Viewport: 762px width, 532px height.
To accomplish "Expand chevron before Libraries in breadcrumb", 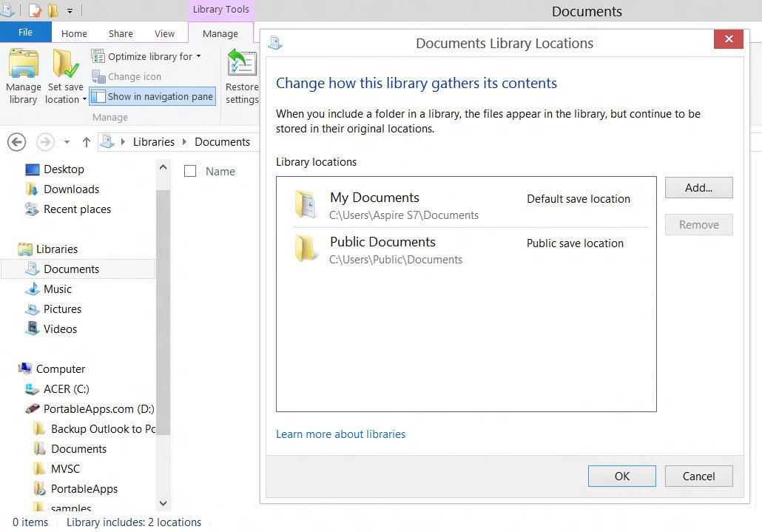I will click(x=123, y=142).
